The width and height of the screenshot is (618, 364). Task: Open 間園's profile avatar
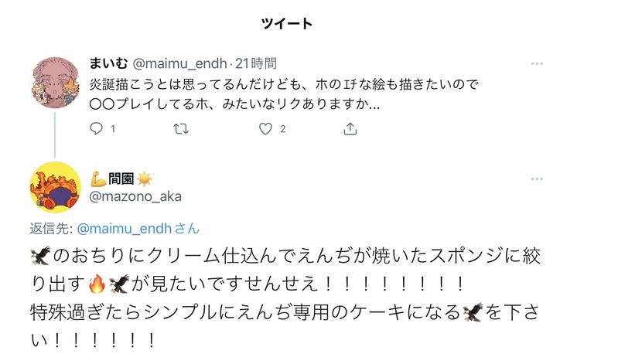[x=55, y=188]
